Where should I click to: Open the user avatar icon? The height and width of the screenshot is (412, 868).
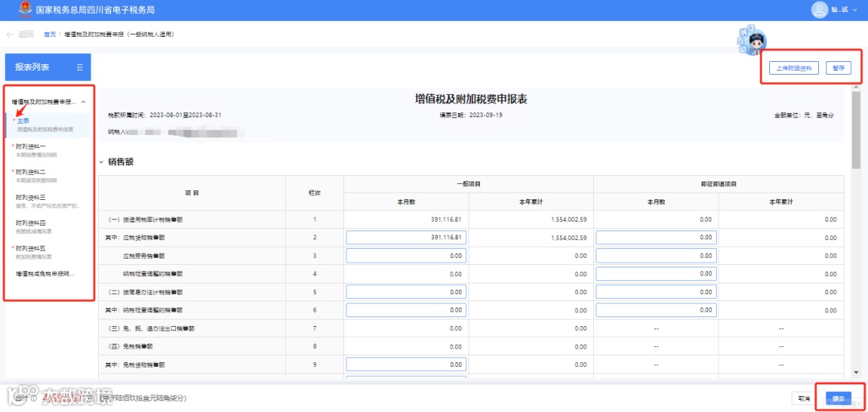(819, 10)
